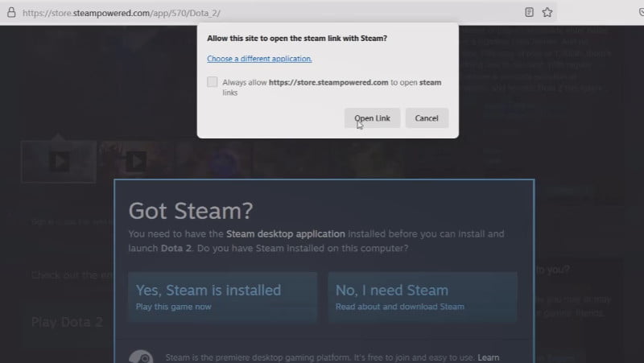This screenshot has height=363, width=644.
Task: Open reader view icon in address bar
Action: (x=529, y=12)
